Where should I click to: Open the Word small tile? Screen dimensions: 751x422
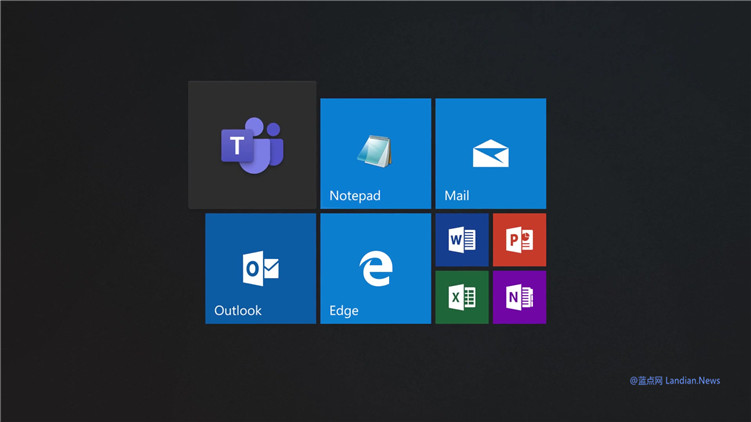pyautogui.click(x=462, y=240)
